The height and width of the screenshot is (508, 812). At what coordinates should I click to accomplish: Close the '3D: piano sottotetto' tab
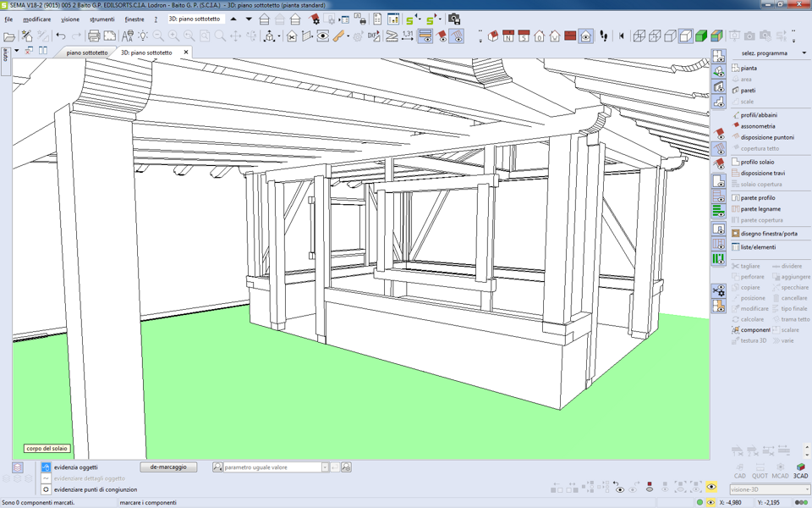186,52
